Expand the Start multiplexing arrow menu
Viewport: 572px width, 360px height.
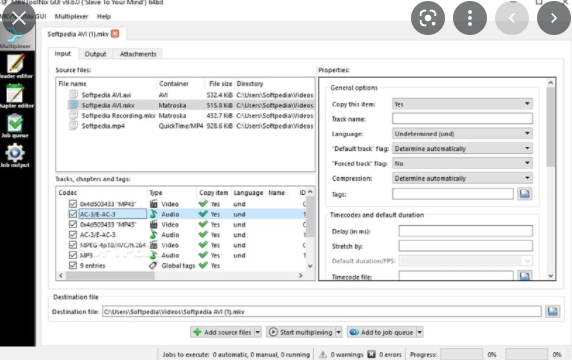click(x=339, y=332)
